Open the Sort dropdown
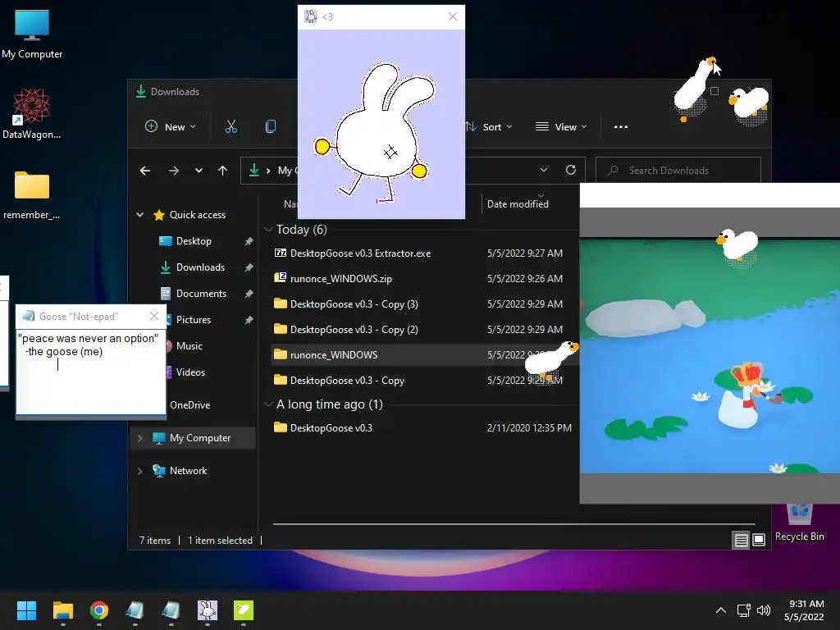The height and width of the screenshot is (630, 840). point(489,127)
